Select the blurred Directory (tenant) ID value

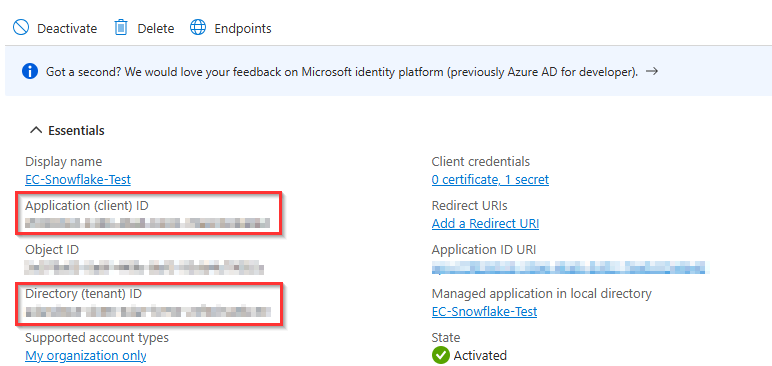point(148,311)
